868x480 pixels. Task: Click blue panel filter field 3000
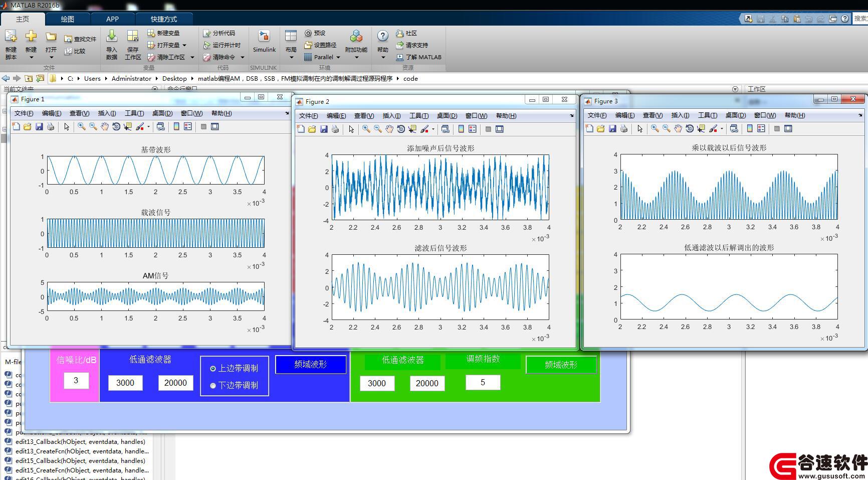tap(125, 383)
